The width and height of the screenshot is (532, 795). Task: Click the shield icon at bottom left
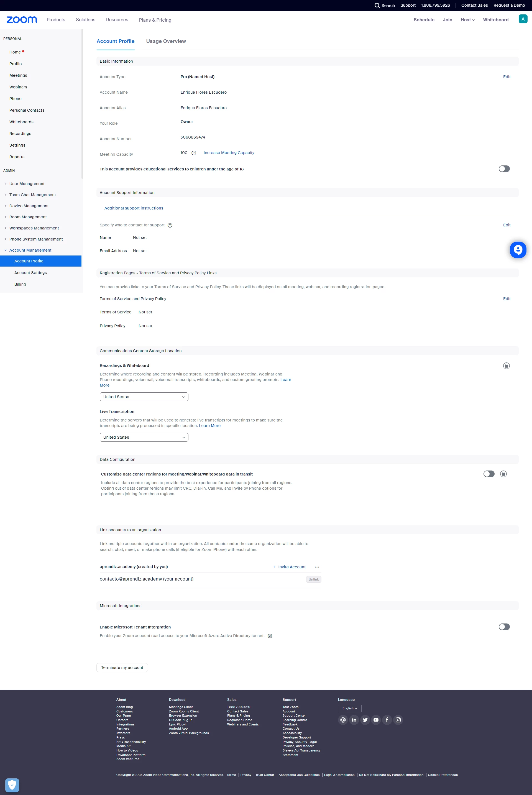point(12,784)
